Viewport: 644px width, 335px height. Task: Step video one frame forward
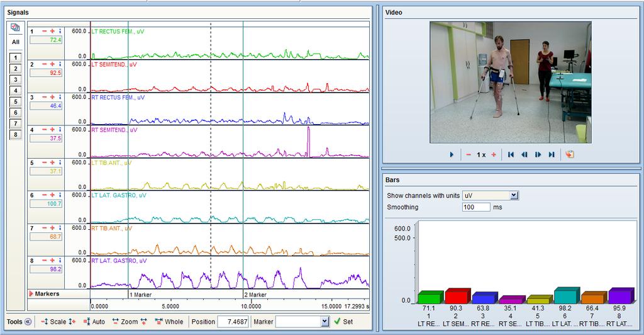tap(538, 154)
